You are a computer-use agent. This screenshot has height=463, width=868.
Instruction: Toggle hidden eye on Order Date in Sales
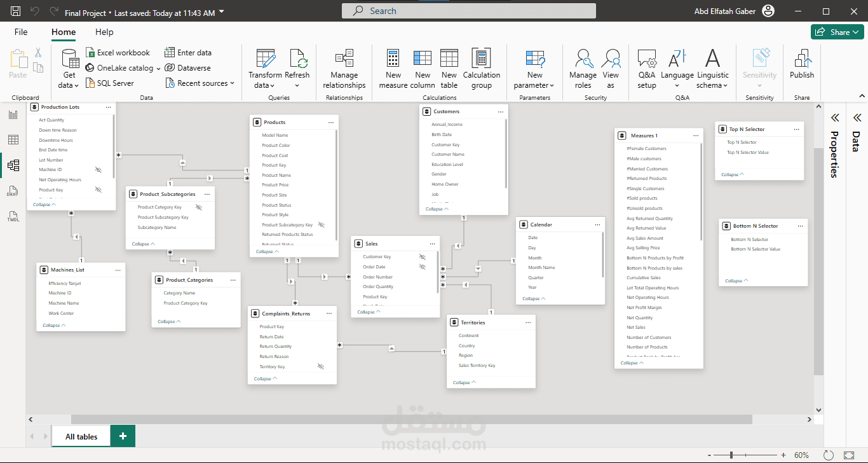[x=422, y=267]
